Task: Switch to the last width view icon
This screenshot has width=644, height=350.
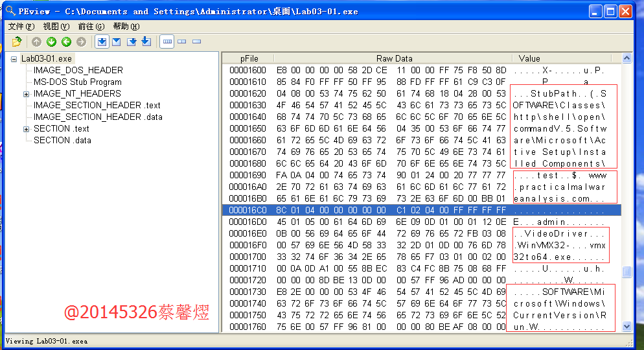Action: tap(197, 42)
